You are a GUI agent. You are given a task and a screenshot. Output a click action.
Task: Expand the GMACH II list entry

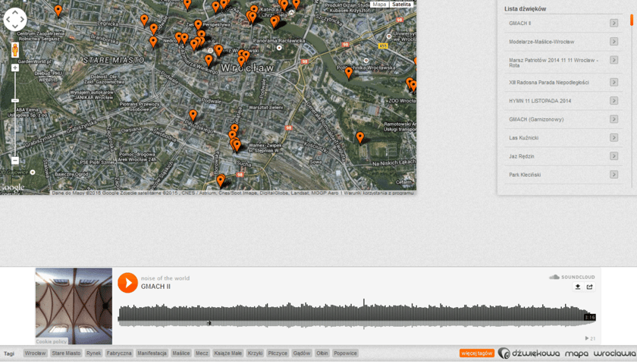613,24
